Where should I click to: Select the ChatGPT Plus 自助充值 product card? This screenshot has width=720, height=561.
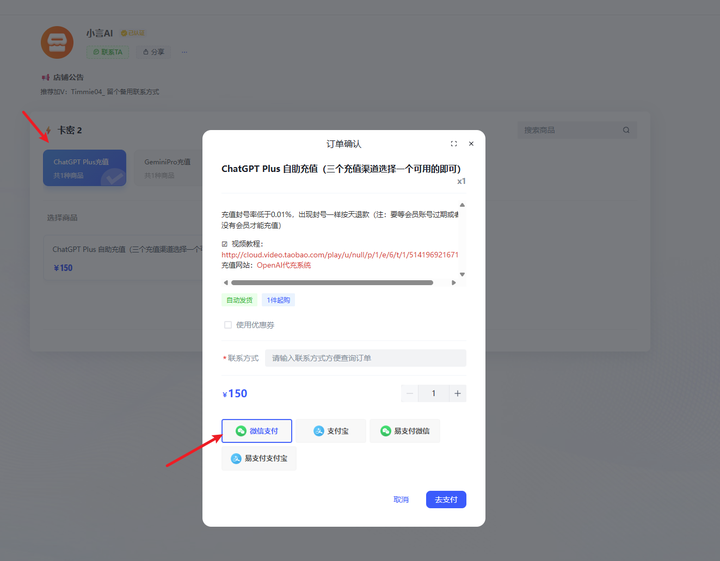pos(123,258)
